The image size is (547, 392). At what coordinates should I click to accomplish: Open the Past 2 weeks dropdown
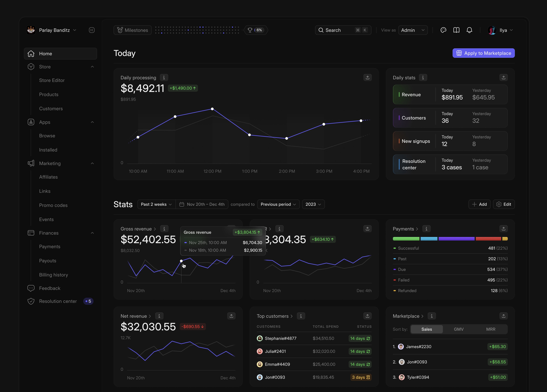[x=156, y=204]
